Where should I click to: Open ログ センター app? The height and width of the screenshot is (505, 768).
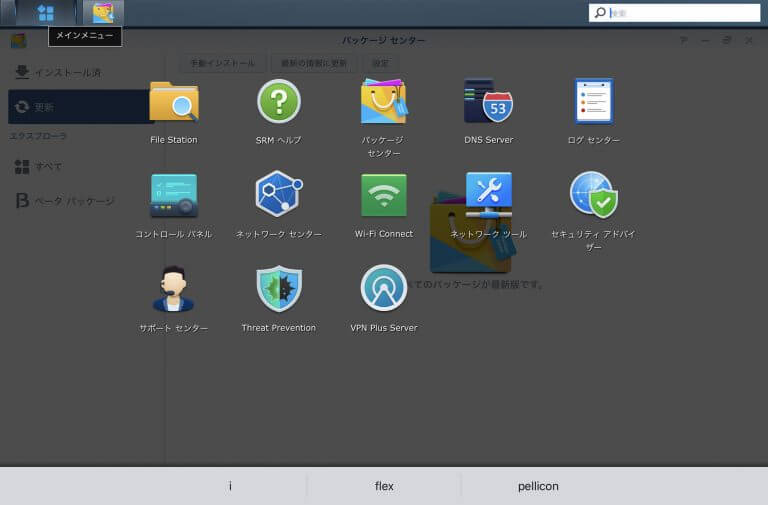(x=594, y=102)
